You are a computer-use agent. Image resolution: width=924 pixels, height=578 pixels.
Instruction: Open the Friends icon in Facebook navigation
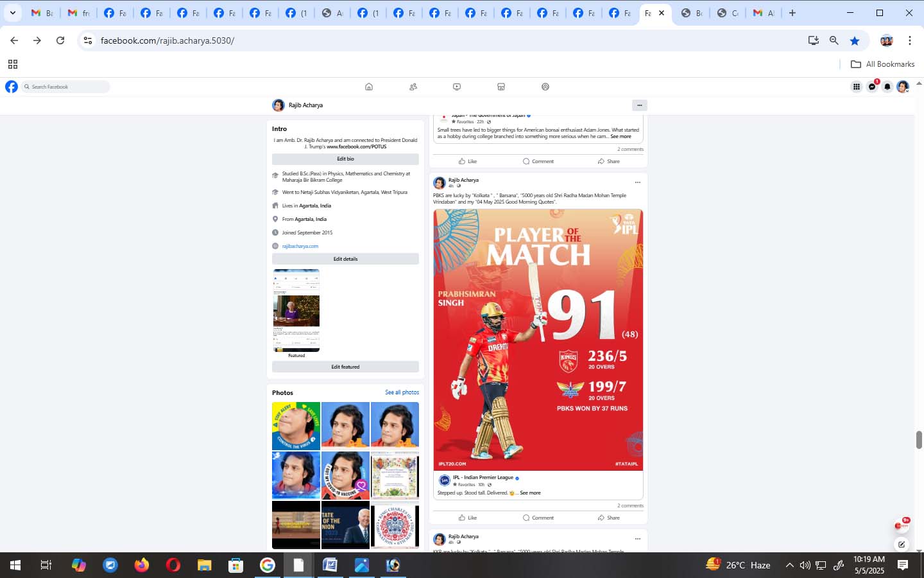(x=413, y=87)
